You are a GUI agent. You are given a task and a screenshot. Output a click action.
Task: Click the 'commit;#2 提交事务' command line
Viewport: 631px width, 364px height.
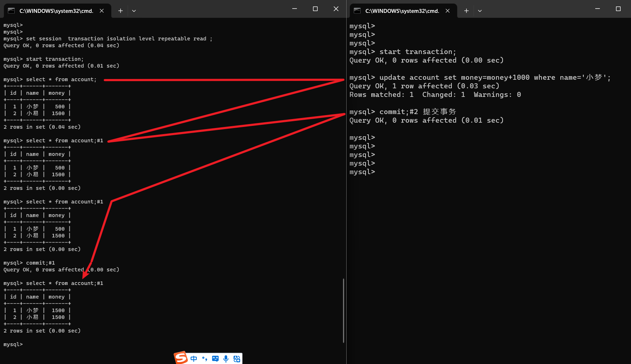(x=403, y=112)
